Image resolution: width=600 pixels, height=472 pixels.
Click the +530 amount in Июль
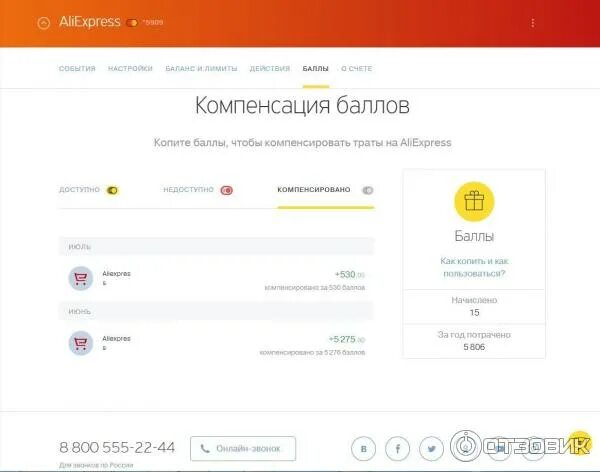click(350, 274)
